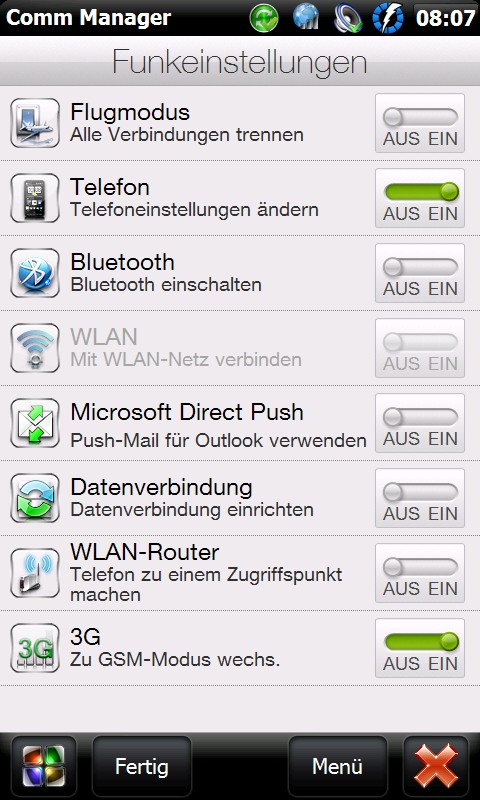
Task: Tap the Datenverbindung sync arrows icon
Action: point(35,498)
